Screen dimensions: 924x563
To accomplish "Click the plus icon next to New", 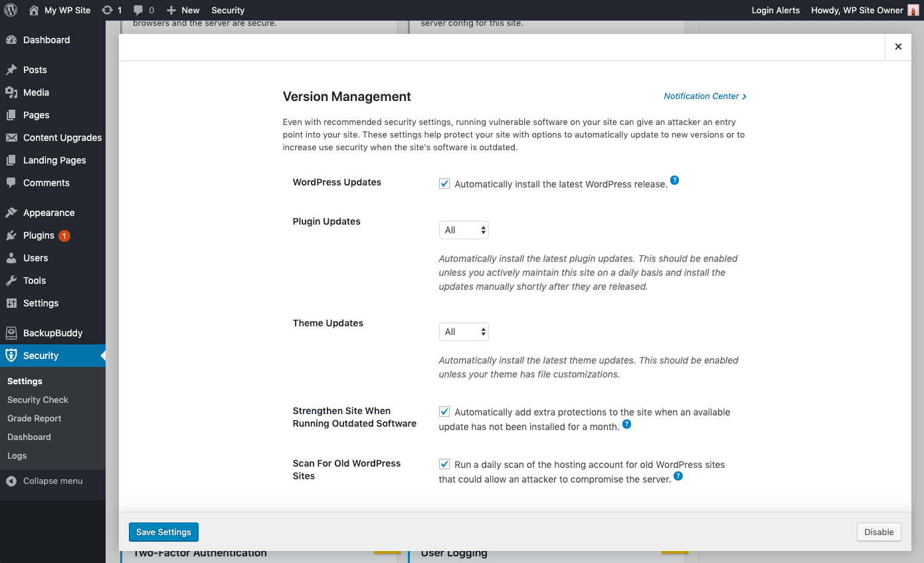I will pyautogui.click(x=171, y=10).
